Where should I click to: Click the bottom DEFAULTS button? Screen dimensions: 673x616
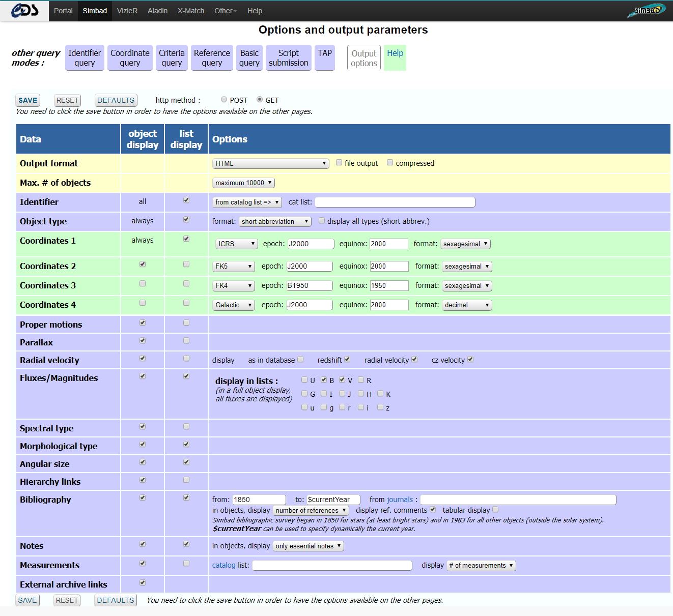point(116,600)
